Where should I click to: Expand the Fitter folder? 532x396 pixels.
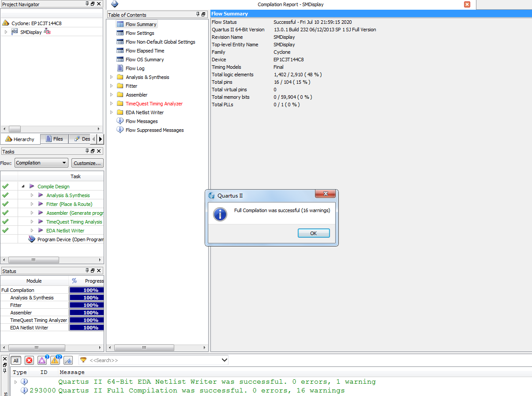tap(111, 86)
